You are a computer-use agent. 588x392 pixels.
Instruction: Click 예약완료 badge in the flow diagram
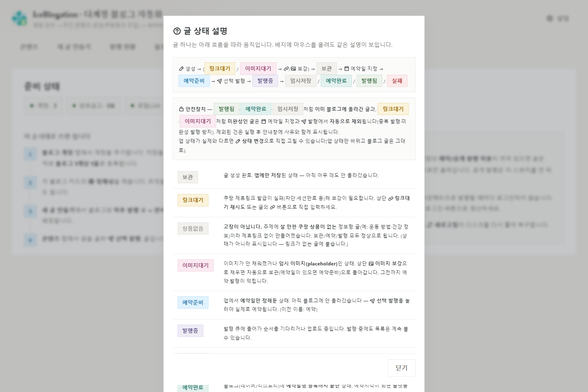336,81
